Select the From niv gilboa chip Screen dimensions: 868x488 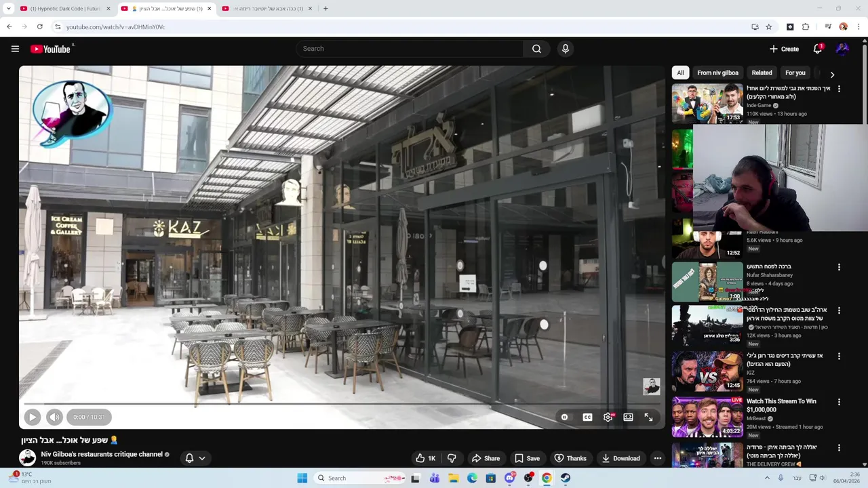tap(717, 73)
